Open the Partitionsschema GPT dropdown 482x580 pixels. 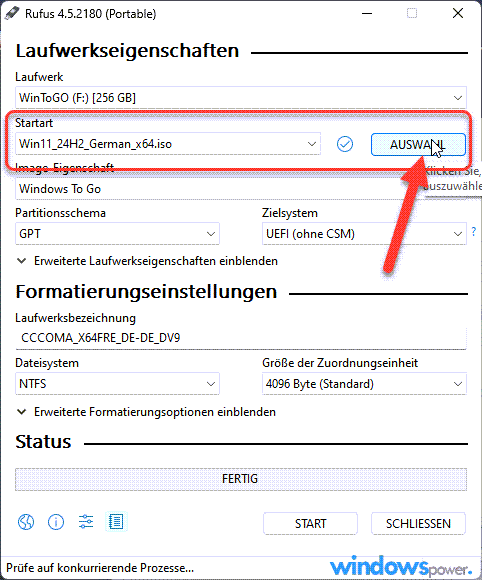pos(117,234)
